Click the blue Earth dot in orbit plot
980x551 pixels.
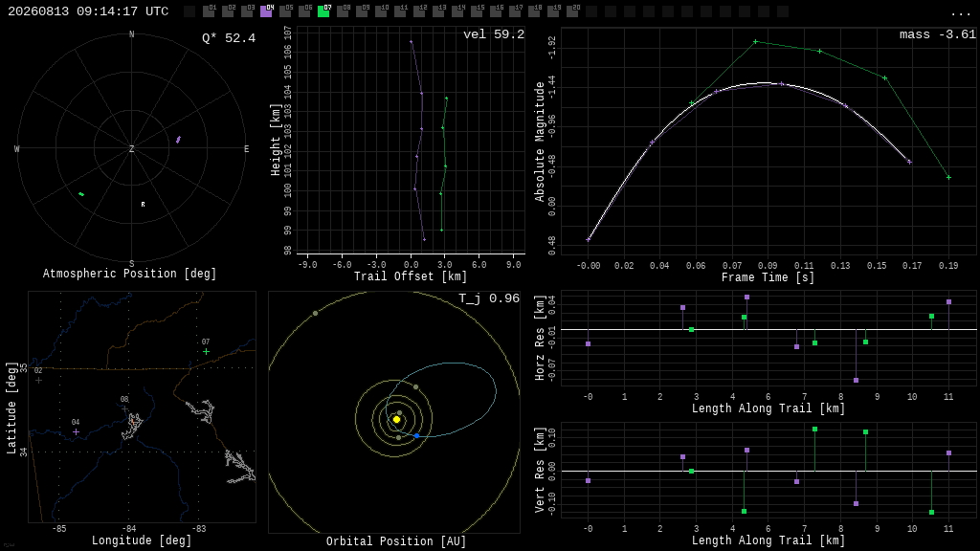(x=417, y=435)
